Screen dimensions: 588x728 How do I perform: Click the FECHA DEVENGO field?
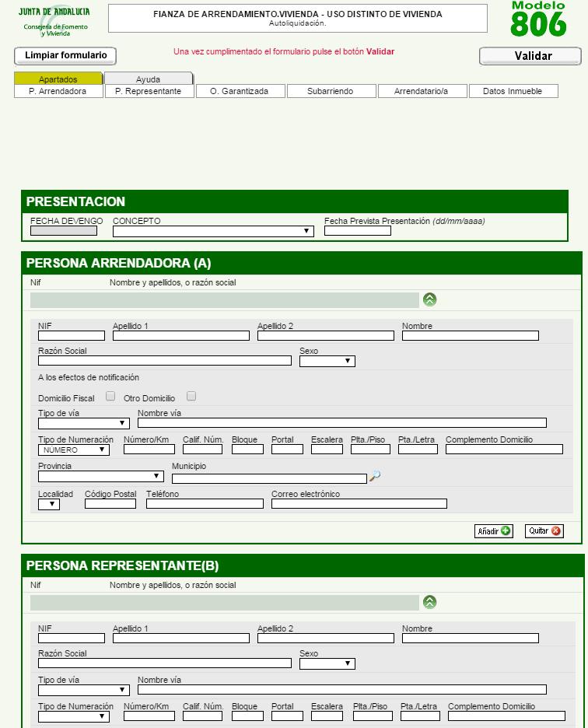[x=64, y=231]
